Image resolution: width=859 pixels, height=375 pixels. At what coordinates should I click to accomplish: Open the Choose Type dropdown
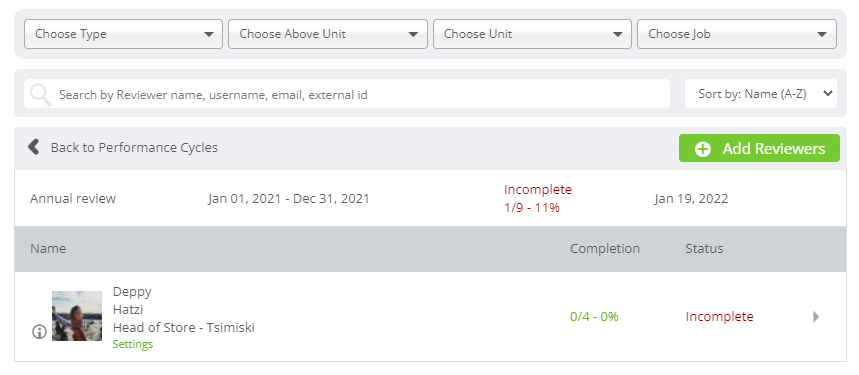point(123,34)
